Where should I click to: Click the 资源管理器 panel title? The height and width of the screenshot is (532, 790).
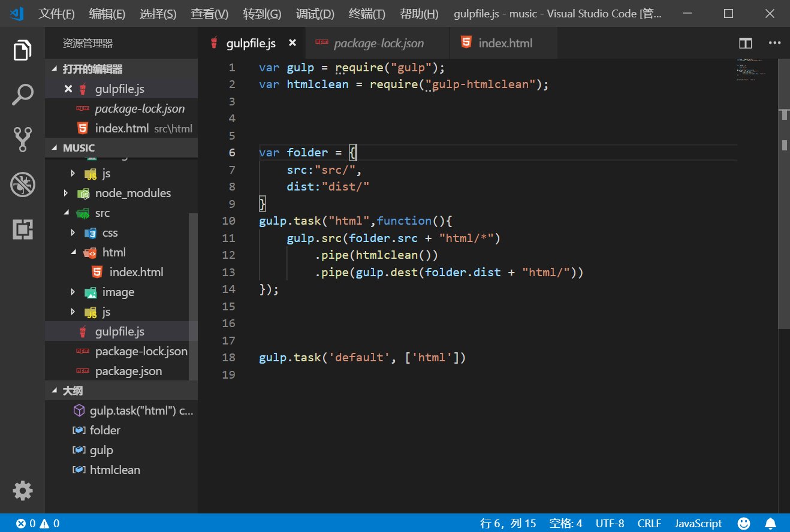click(x=88, y=43)
